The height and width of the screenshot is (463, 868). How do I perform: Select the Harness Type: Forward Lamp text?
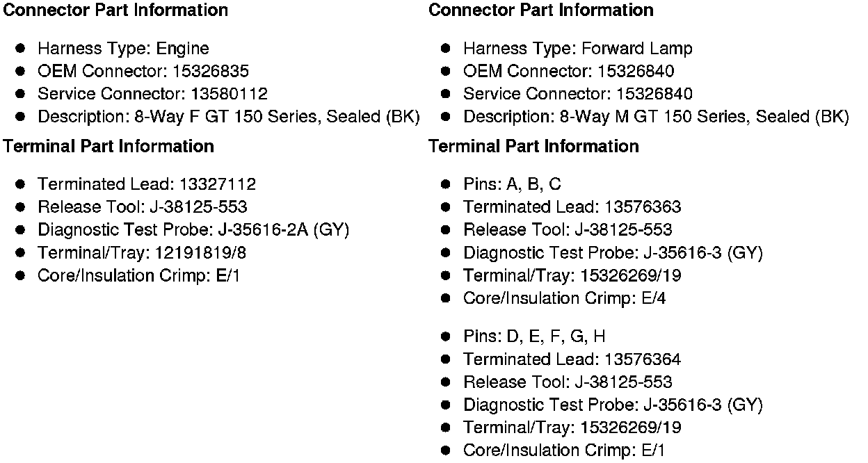[x=577, y=49]
